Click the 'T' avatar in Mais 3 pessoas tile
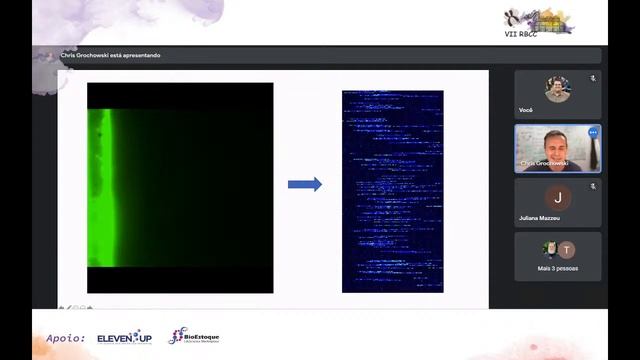 567,250
